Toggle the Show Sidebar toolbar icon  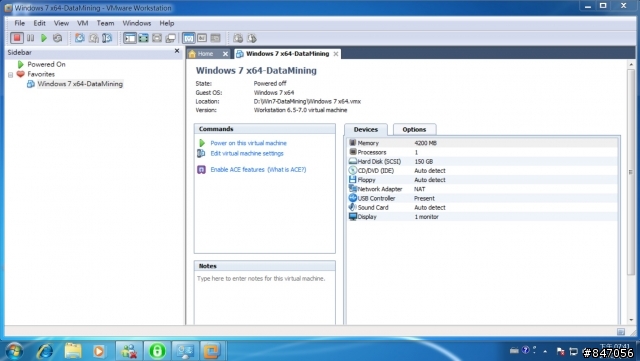(x=130, y=38)
